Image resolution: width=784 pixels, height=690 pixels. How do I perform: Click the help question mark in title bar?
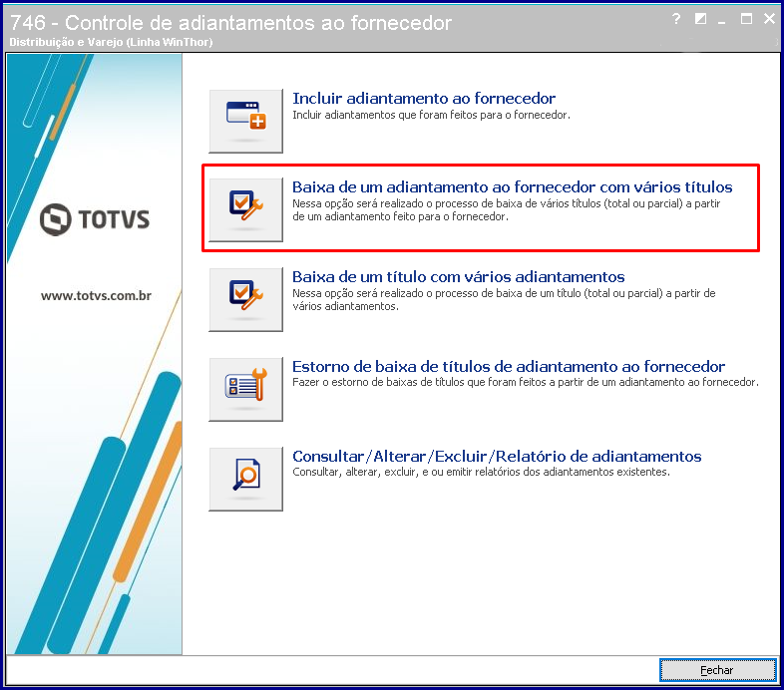pyautogui.click(x=676, y=19)
